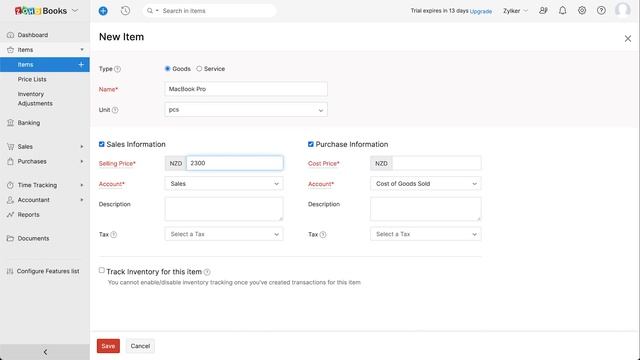This screenshot has width=640, height=360.
Task: Collapse the sidebar with the chevron
Action: (45, 352)
